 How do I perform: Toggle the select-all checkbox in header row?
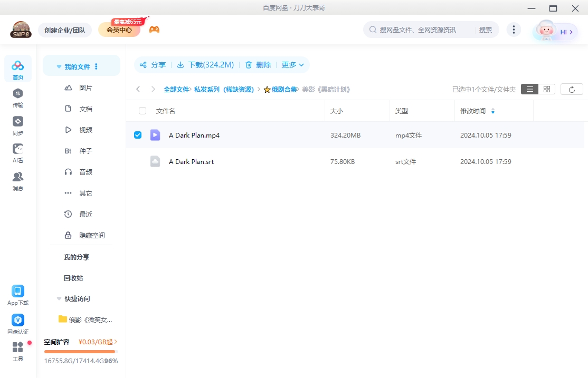click(143, 111)
